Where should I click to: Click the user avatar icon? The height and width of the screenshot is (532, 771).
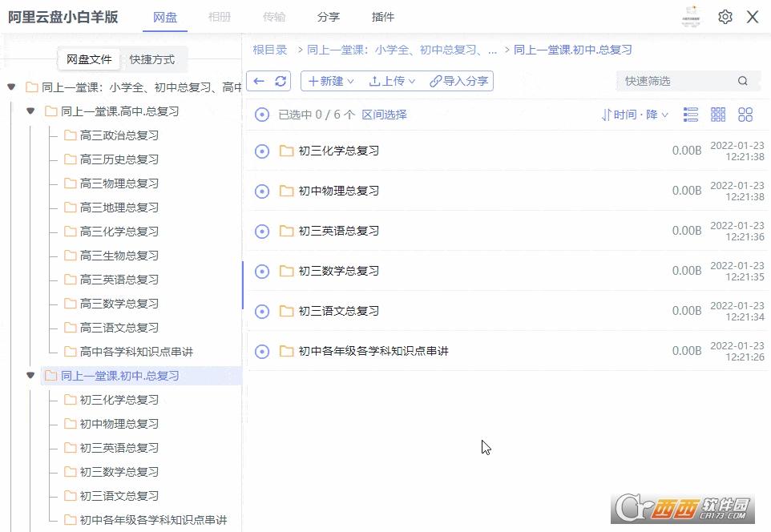pos(692,17)
